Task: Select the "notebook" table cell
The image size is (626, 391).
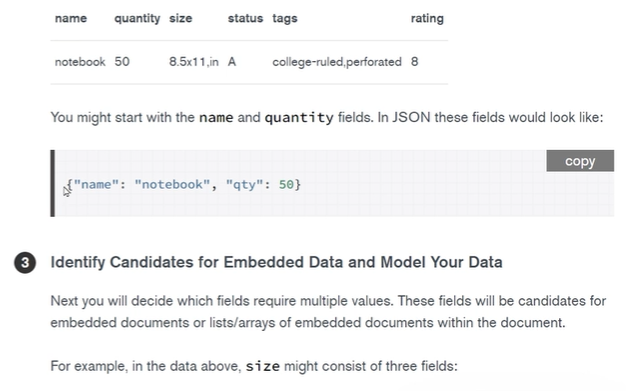Action: click(x=80, y=62)
